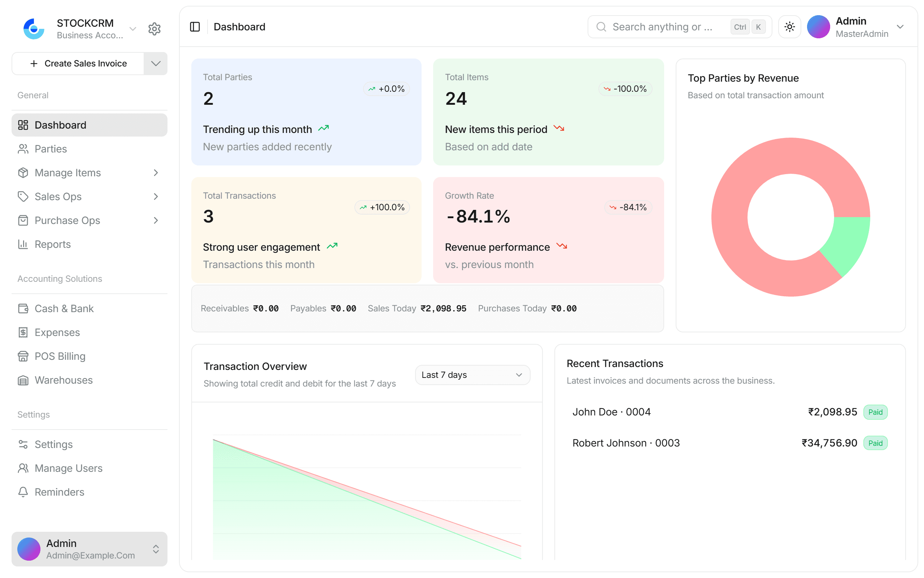Screen dimensions: 924x578
Task: Click the search magnifier icon
Action: click(601, 27)
